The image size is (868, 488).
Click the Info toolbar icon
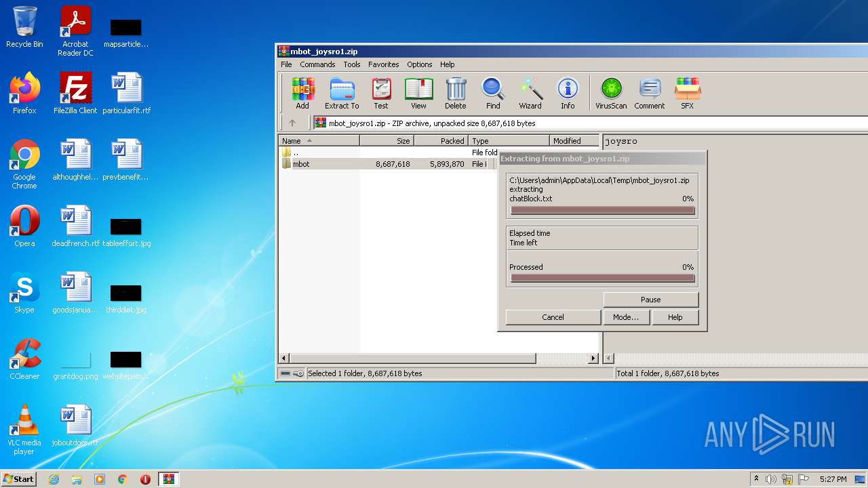click(568, 94)
